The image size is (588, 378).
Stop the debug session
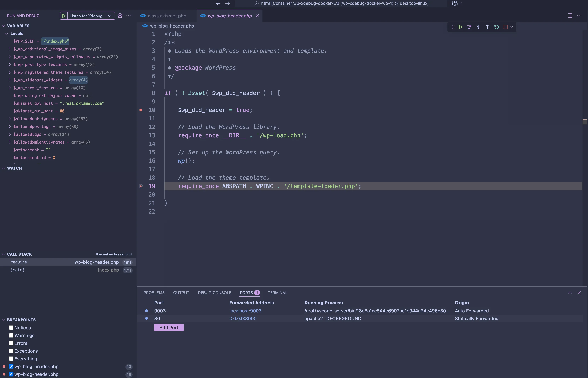(505, 27)
